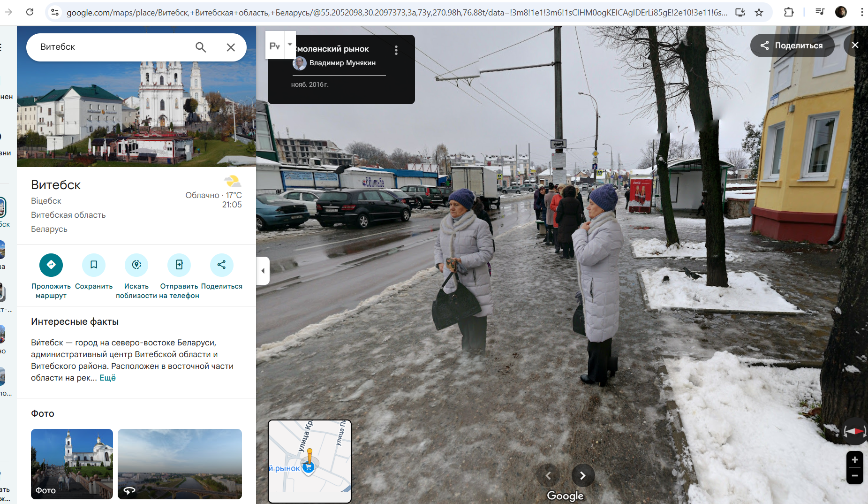
Task: Expand description with Ещё link
Action: [x=107, y=378]
